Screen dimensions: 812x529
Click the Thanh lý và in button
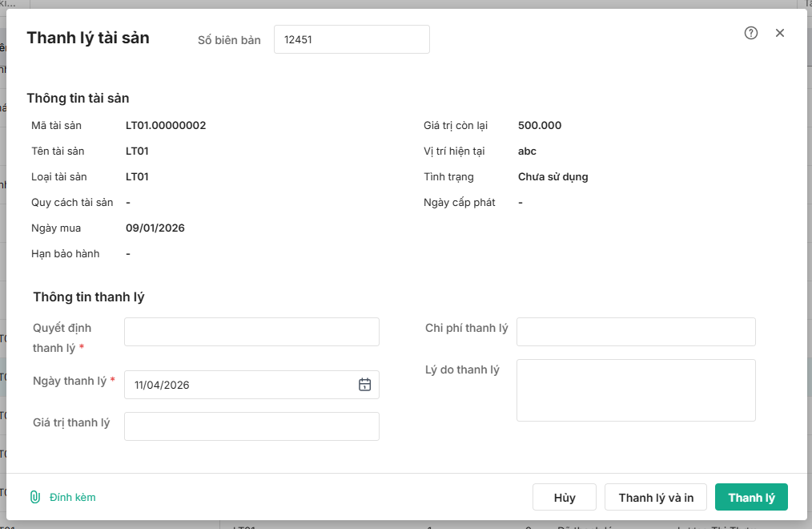tap(656, 498)
